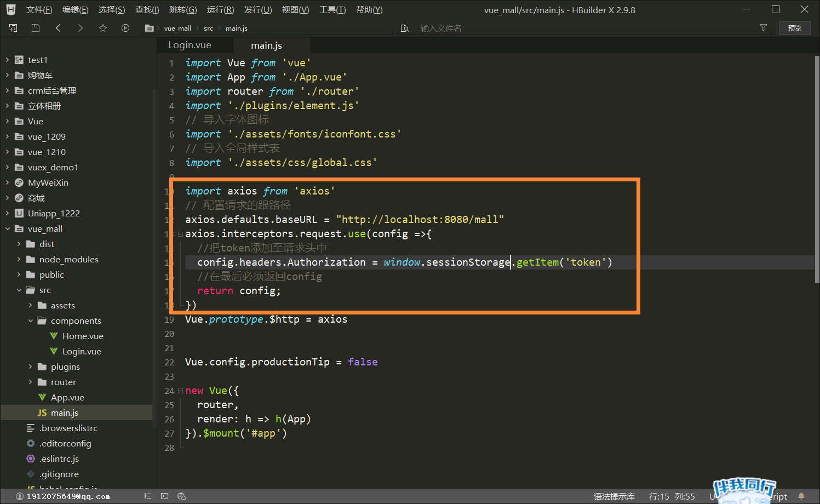Open the 视图(V) menu
This screenshot has width=820, height=504.
pyautogui.click(x=296, y=10)
